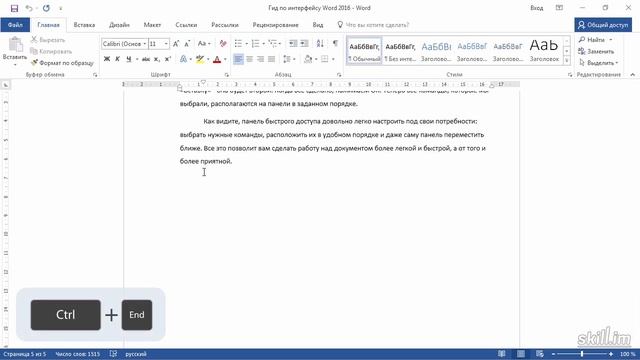Open change case Aa dropdown

[204, 44]
